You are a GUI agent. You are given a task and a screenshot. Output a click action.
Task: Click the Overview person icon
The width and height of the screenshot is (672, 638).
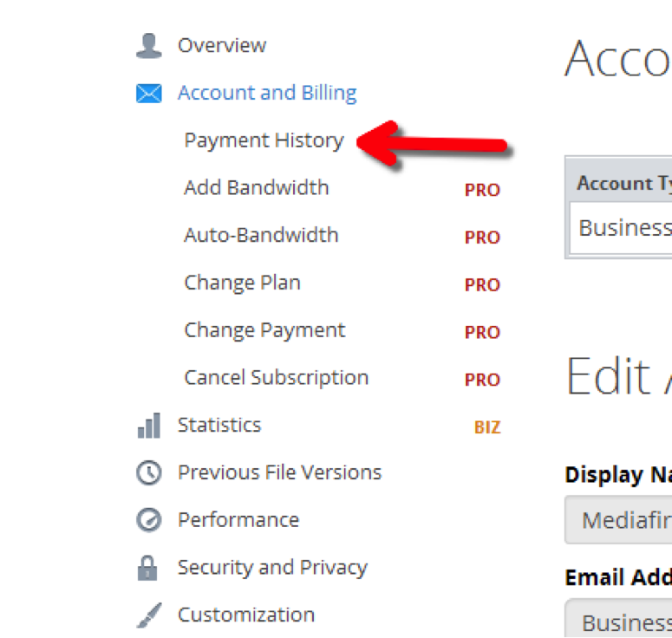148,46
